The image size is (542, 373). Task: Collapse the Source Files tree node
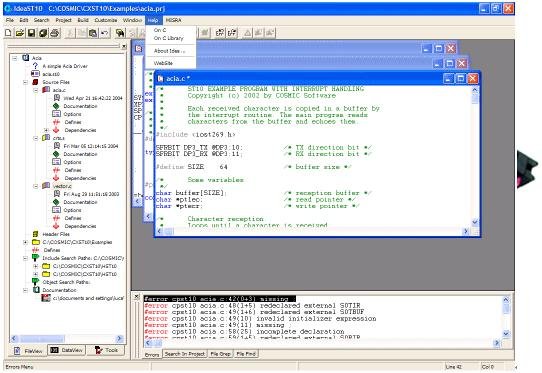point(25,82)
